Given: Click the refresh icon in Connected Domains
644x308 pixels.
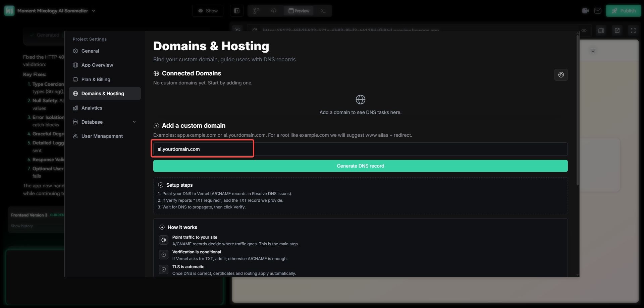Looking at the screenshot, I should pyautogui.click(x=561, y=75).
